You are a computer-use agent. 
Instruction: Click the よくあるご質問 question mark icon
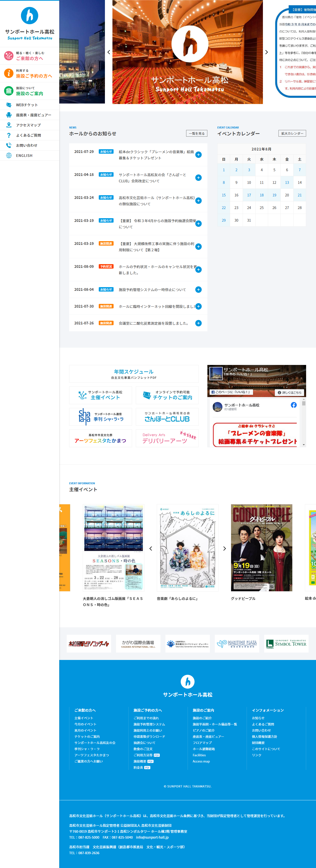pos(9,135)
